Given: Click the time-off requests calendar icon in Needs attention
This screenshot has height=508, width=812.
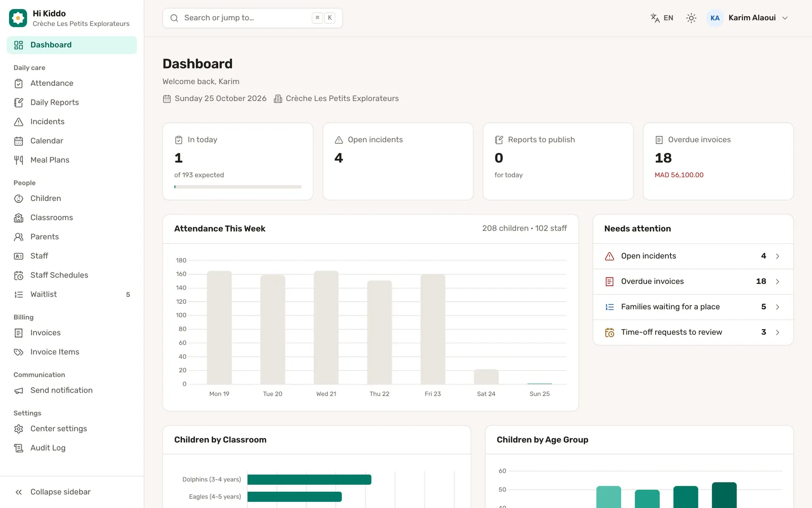Looking at the screenshot, I should click(x=610, y=332).
